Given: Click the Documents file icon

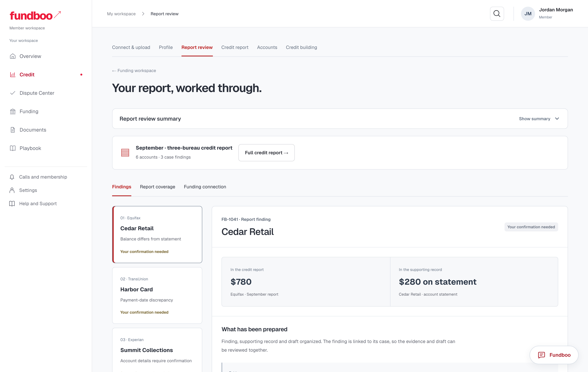Looking at the screenshot, I should pyautogui.click(x=13, y=130).
